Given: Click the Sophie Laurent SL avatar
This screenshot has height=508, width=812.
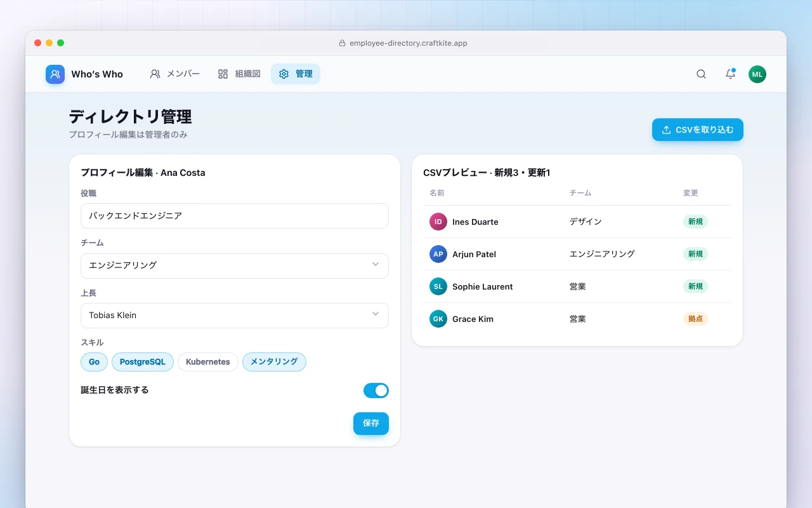Looking at the screenshot, I should point(438,286).
